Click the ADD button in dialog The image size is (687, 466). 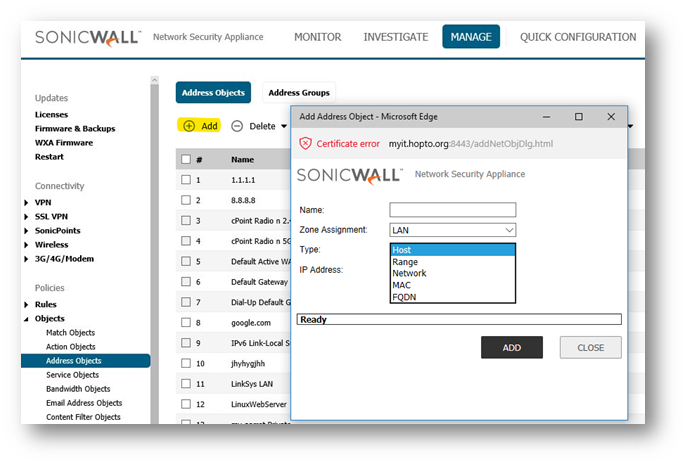[x=512, y=347]
